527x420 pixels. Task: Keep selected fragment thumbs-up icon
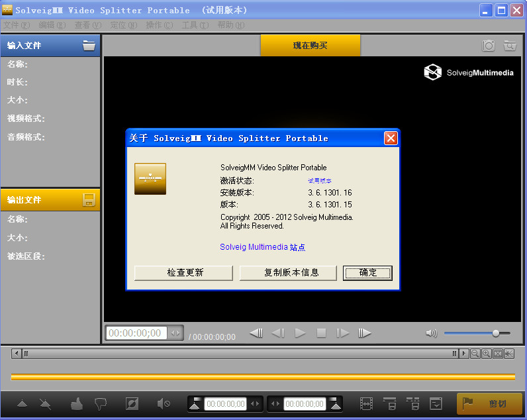point(77,403)
